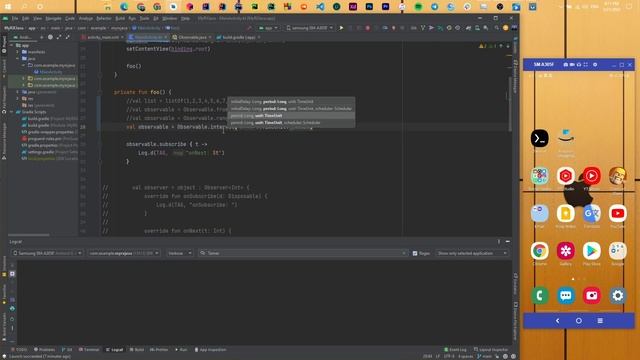
Task: Open the Terminal tool window tab
Action: coord(89,350)
